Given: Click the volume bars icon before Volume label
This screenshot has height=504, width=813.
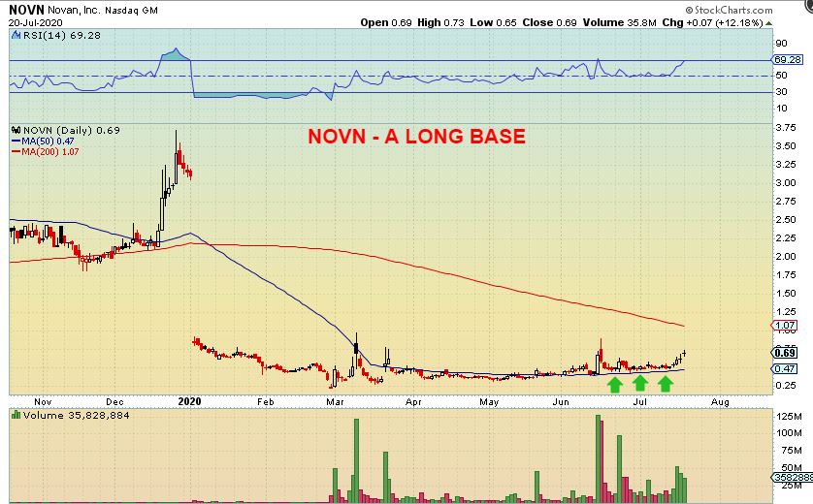Looking at the screenshot, I should pos(16,415).
